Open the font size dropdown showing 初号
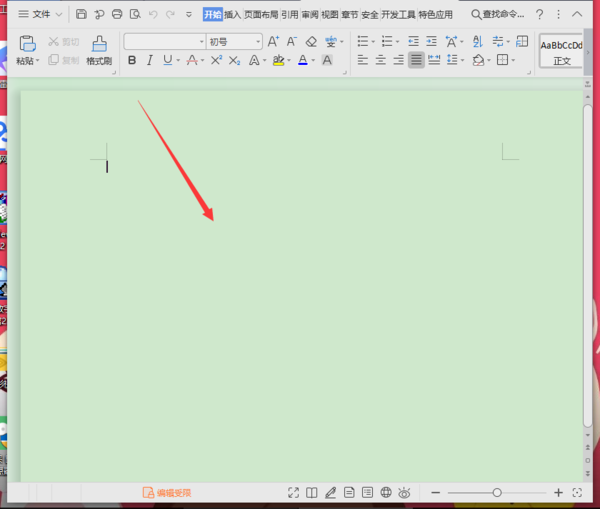Image resolution: width=600 pixels, height=509 pixels. (258, 41)
